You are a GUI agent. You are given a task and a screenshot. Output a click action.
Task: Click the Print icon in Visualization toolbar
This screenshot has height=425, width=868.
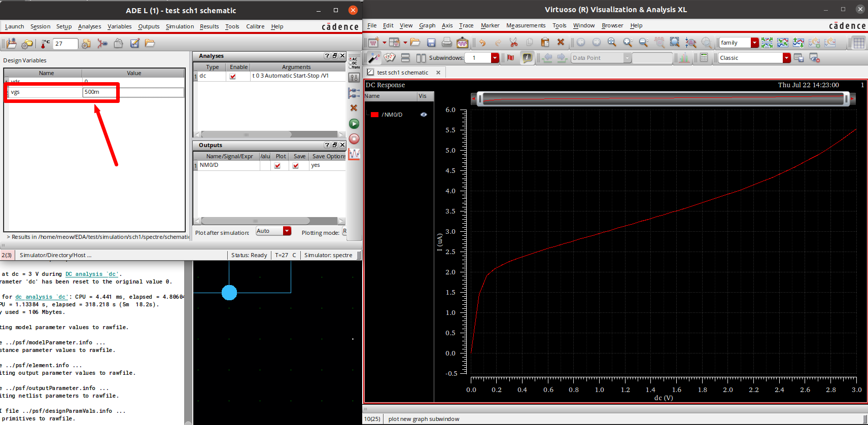pos(446,43)
